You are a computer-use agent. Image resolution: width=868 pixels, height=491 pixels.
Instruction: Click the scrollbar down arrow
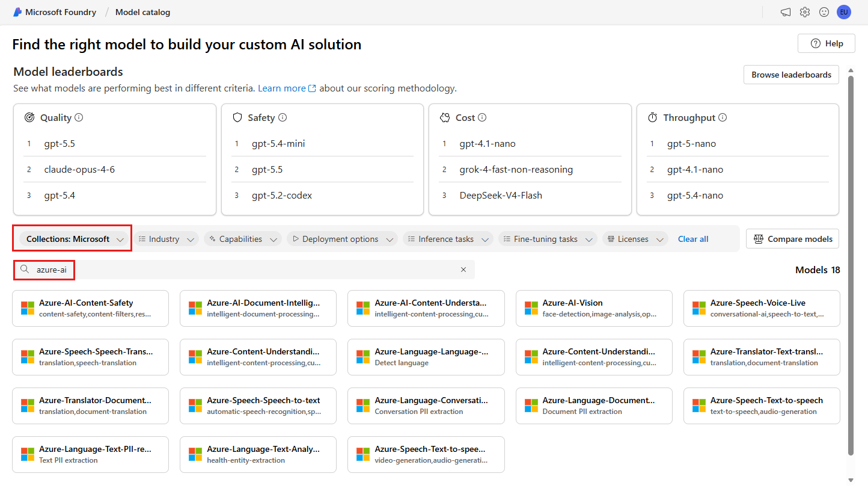click(x=851, y=480)
